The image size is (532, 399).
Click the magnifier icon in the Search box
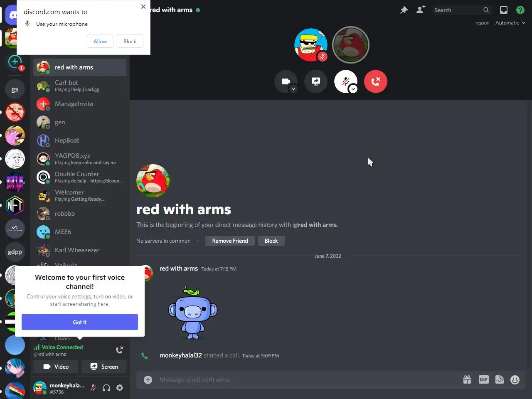pyautogui.click(x=486, y=10)
